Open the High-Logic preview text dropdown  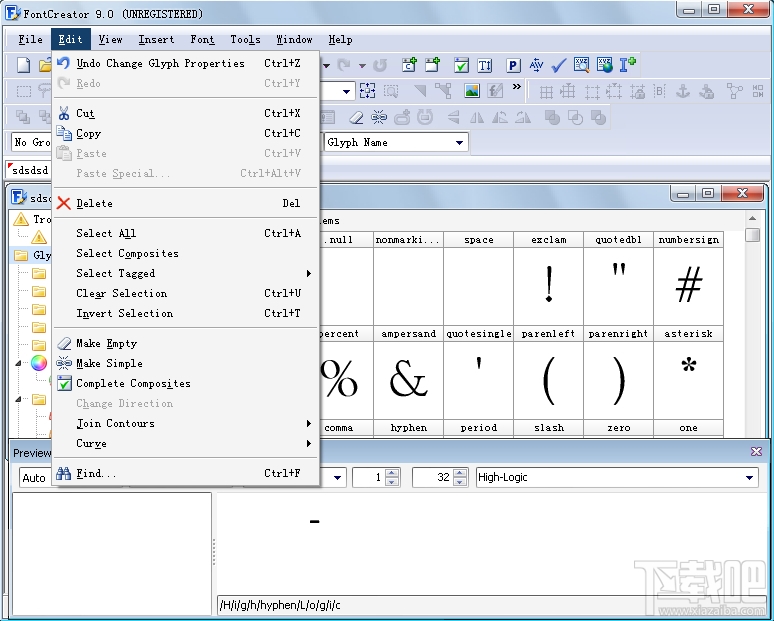(x=749, y=477)
